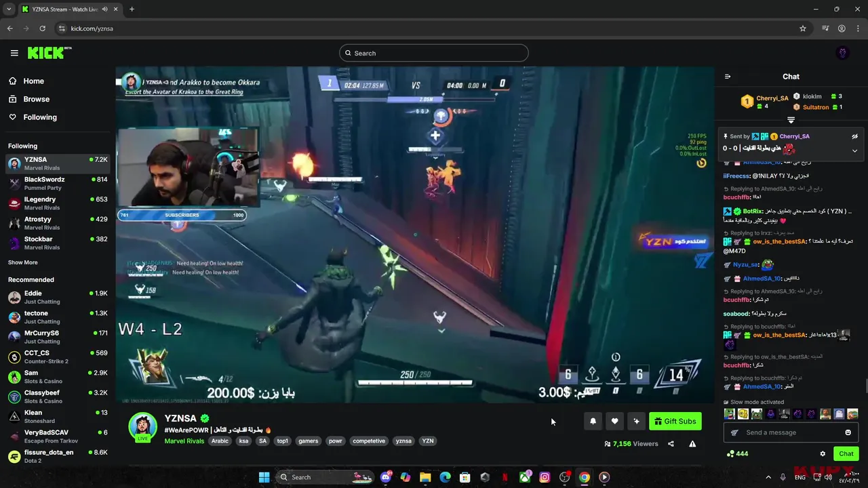Bookmark the page with the star icon

(803, 28)
